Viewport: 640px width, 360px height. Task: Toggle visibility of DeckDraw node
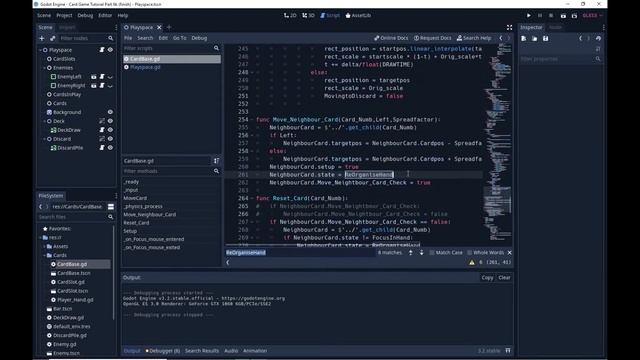click(110, 130)
